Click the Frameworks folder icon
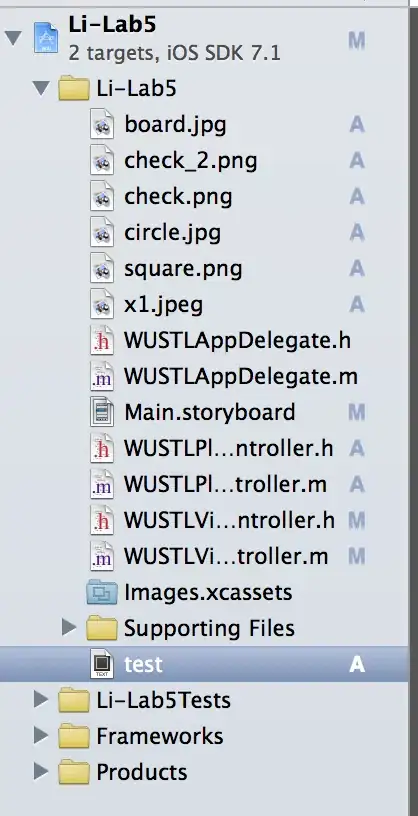The width and height of the screenshot is (418, 816). pyautogui.click(x=73, y=736)
